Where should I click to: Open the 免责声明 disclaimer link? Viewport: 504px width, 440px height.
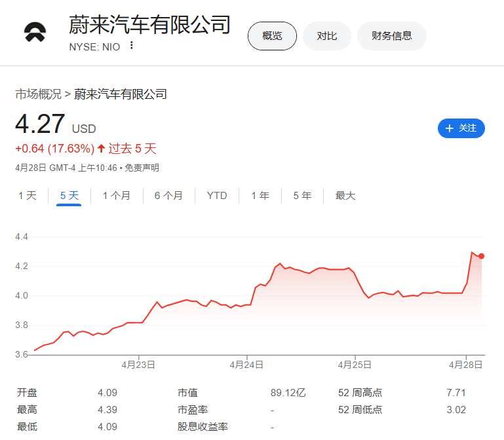point(142,168)
